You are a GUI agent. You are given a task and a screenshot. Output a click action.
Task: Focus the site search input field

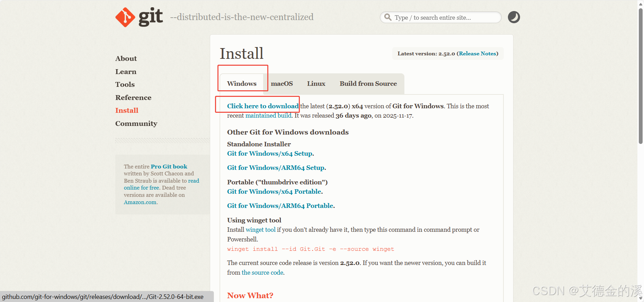click(x=441, y=17)
